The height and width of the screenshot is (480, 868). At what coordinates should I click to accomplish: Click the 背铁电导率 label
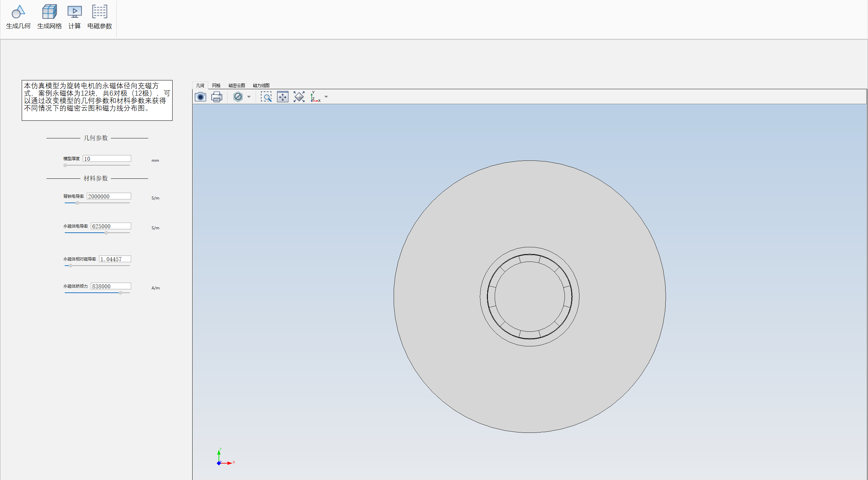click(74, 196)
